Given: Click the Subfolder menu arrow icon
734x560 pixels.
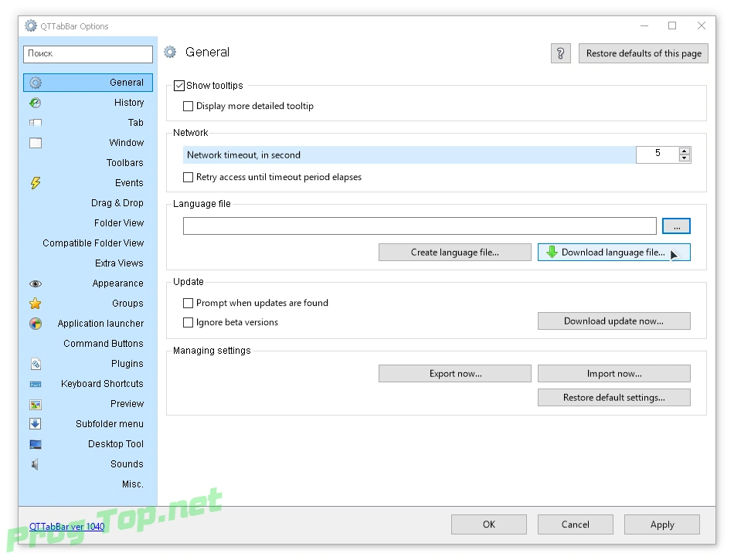Looking at the screenshot, I should pyautogui.click(x=36, y=424).
